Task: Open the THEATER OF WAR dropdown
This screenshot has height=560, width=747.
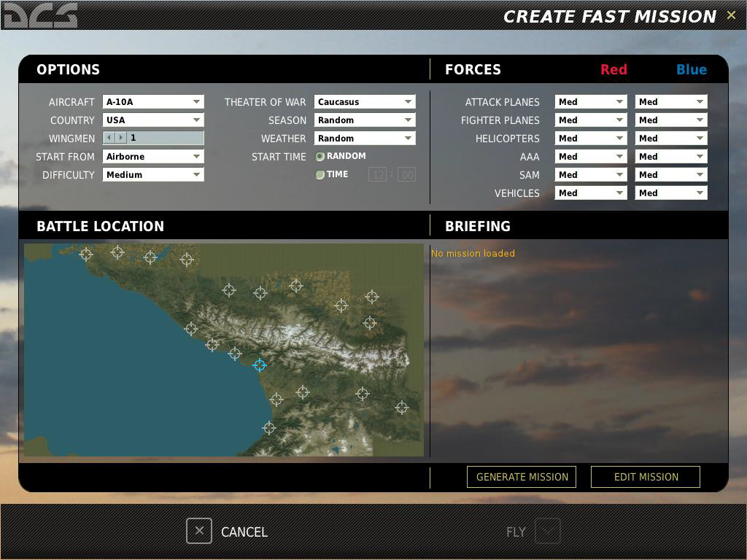Action: click(x=365, y=101)
